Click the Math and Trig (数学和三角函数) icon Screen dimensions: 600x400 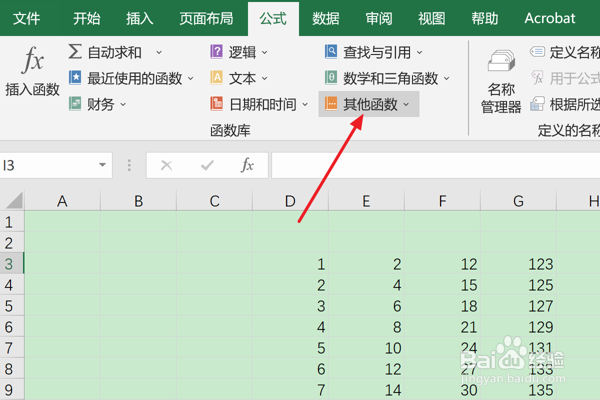331,78
